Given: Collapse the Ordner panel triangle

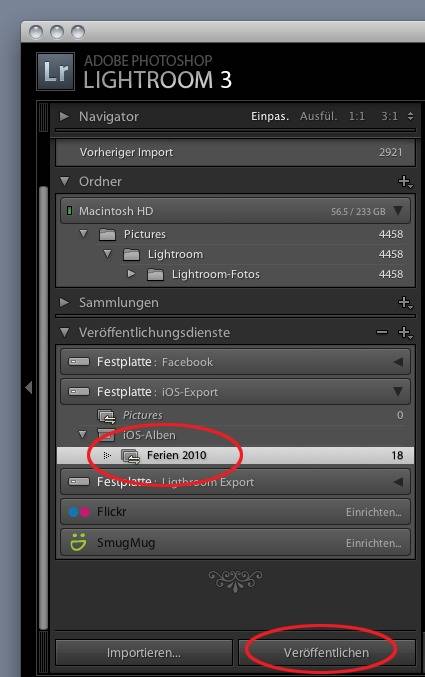Looking at the screenshot, I should 65,181.
